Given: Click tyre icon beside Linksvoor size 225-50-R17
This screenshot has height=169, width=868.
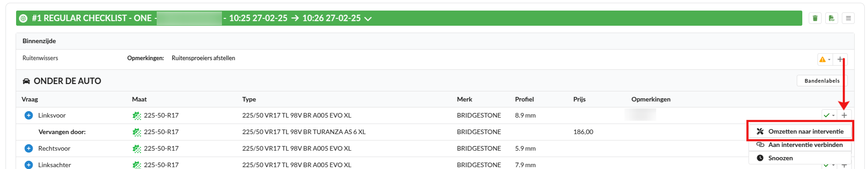Looking at the screenshot, I should pos(137,115).
